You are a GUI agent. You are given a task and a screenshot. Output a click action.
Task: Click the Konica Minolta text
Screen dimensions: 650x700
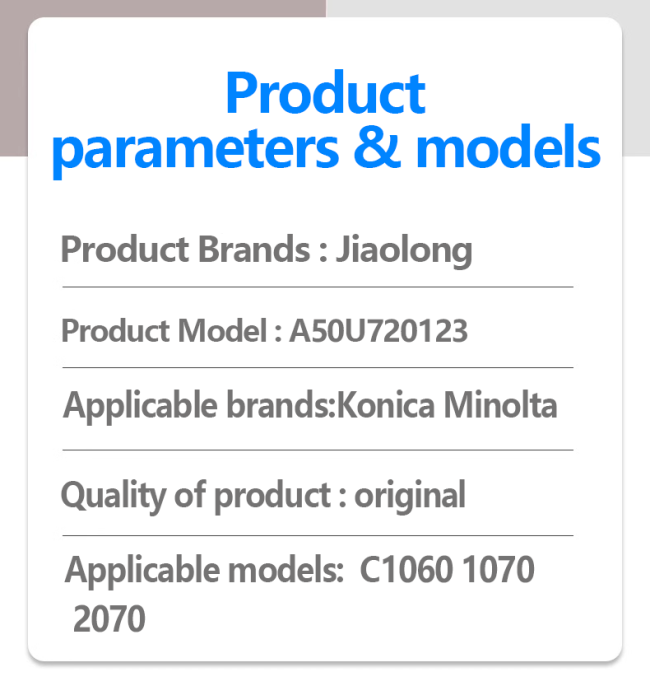446,405
